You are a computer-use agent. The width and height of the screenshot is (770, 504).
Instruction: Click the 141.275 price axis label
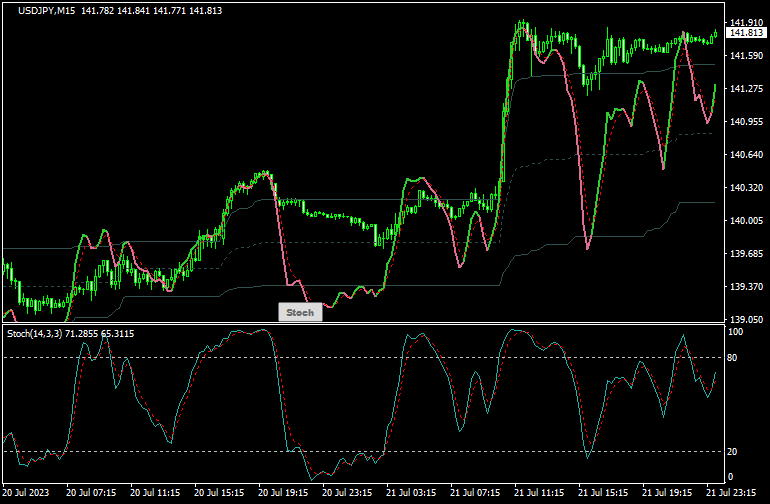(746, 88)
